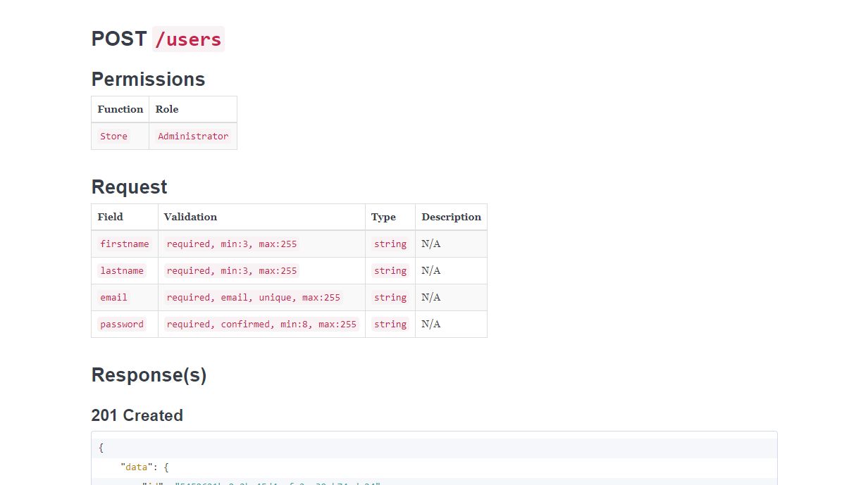Select the Field column header

point(125,217)
